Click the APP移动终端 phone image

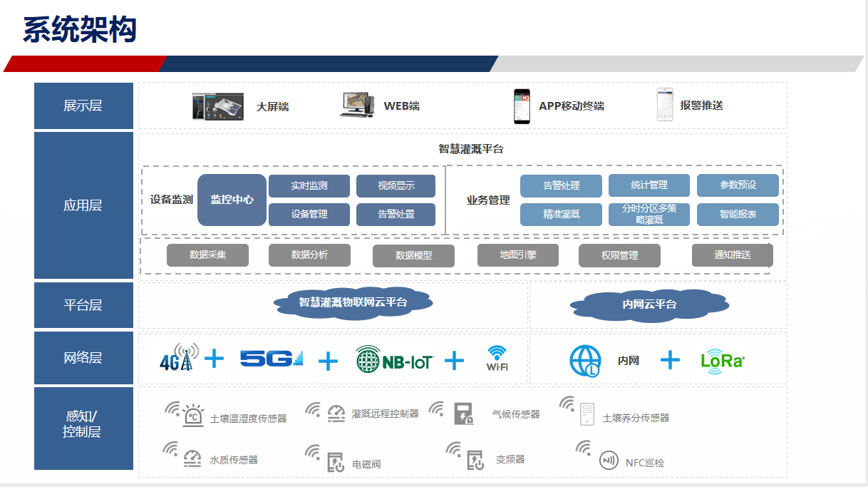(522, 106)
